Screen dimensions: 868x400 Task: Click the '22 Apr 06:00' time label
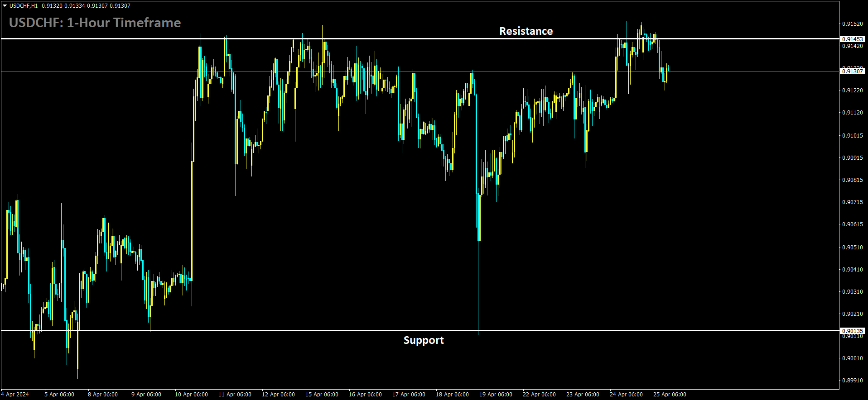click(x=539, y=395)
